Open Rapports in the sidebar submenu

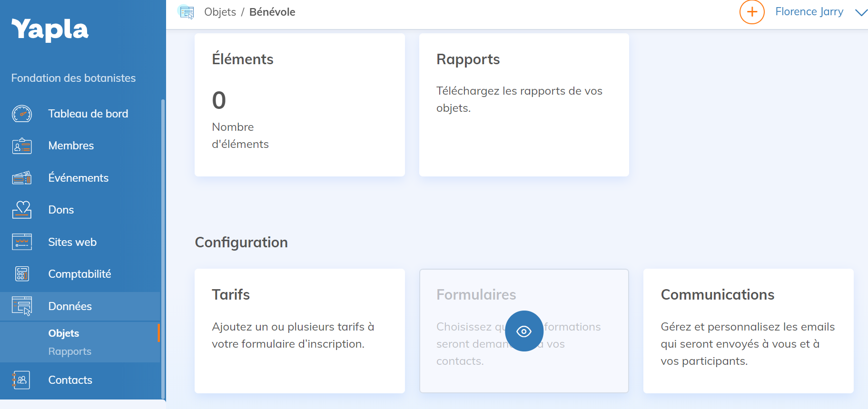pos(70,351)
